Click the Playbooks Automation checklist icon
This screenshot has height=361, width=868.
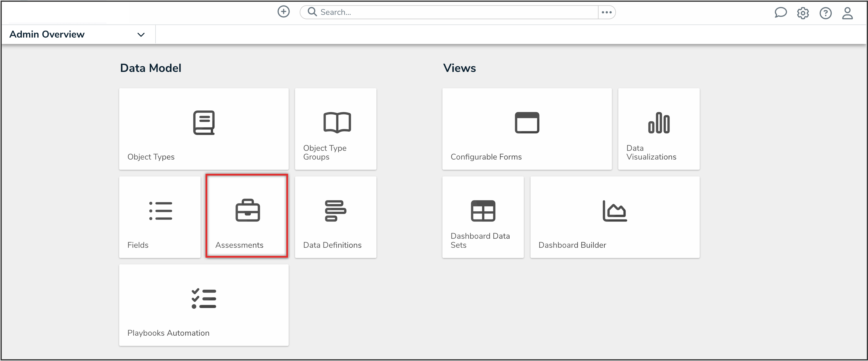pos(203,299)
